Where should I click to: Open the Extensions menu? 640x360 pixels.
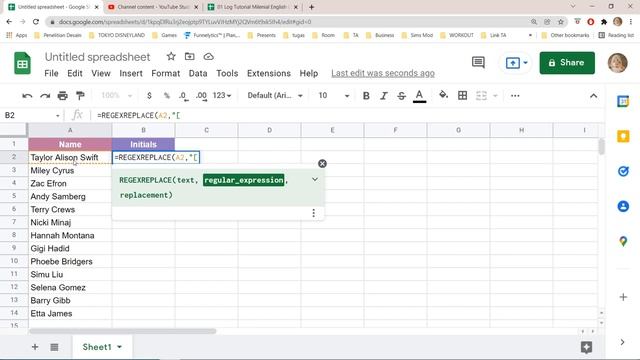(269, 73)
